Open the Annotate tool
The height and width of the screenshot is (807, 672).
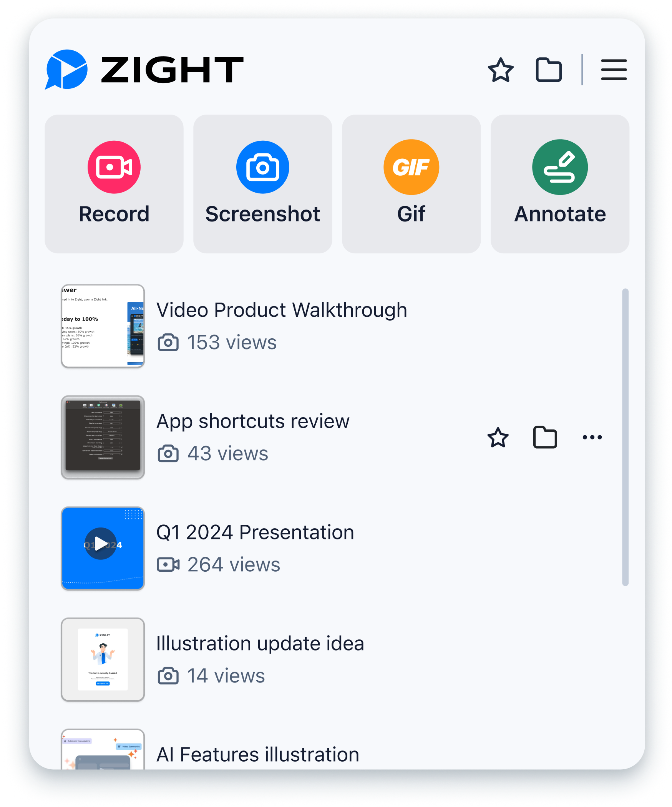pos(560,184)
